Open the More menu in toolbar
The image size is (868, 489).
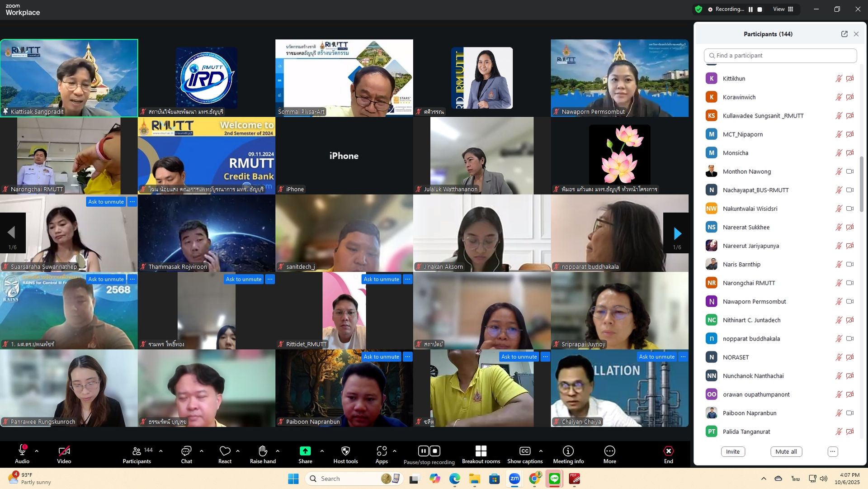[x=609, y=451]
